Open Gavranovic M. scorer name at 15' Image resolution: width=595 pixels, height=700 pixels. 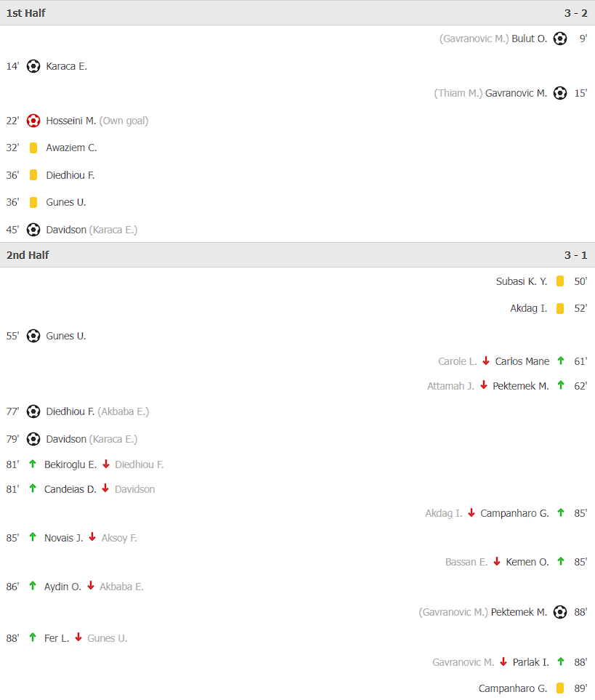[516, 93]
